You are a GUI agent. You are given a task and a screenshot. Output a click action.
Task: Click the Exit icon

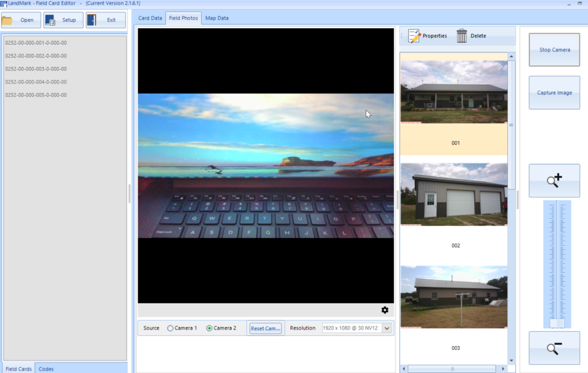(106, 19)
